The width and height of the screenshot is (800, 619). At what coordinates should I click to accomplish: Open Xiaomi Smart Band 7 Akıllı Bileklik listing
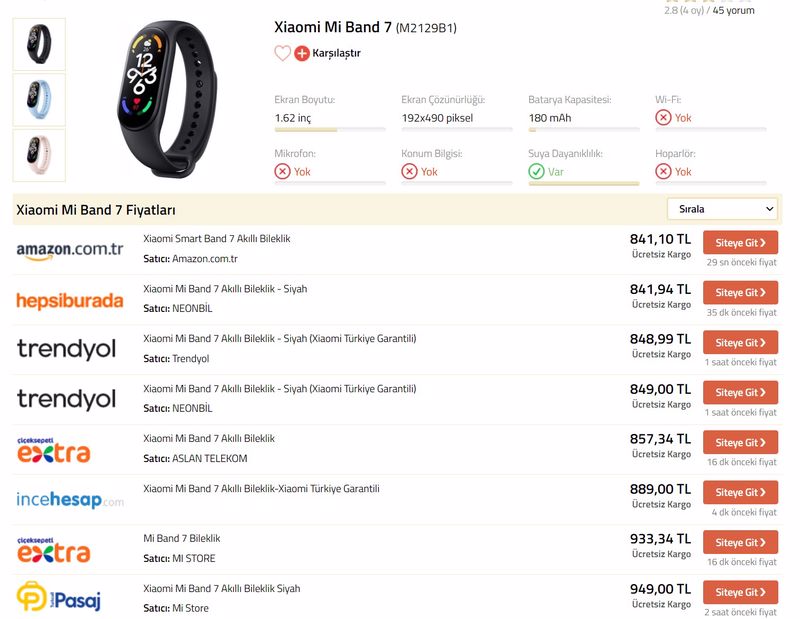click(217, 239)
